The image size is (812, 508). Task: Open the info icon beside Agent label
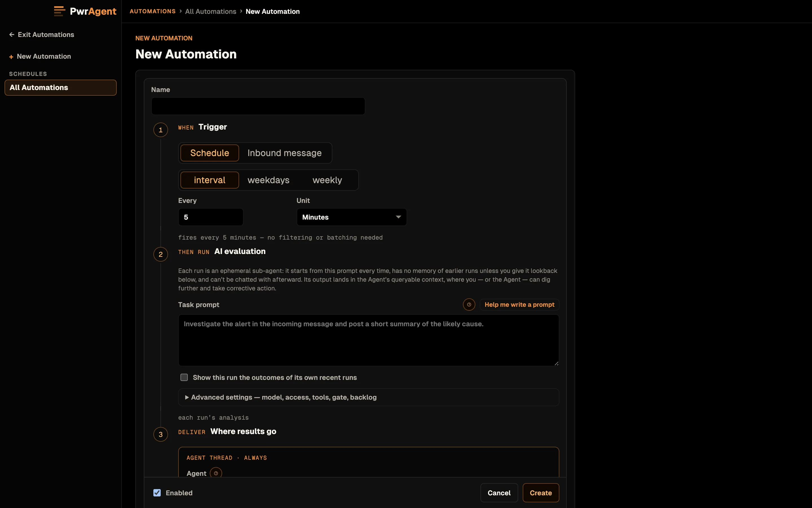[x=216, y=473]
